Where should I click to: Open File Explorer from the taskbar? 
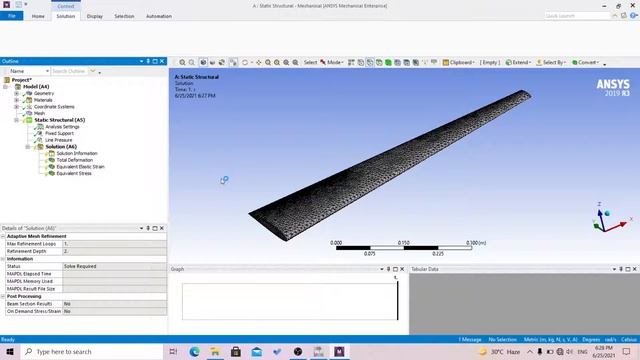215,351
